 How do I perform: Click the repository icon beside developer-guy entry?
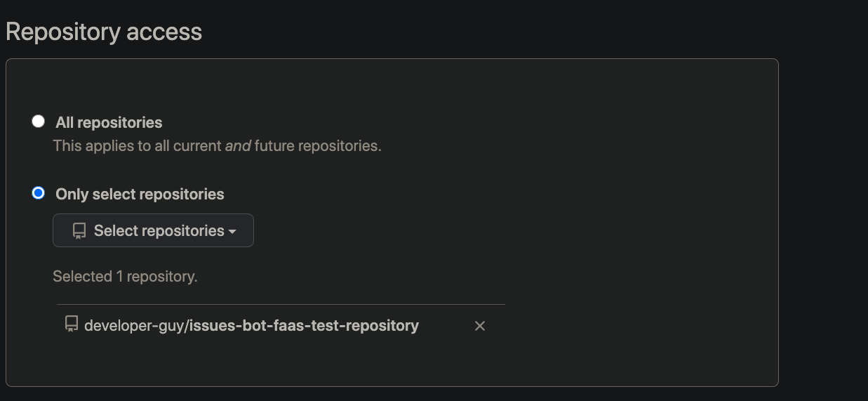tap(71, 324)
